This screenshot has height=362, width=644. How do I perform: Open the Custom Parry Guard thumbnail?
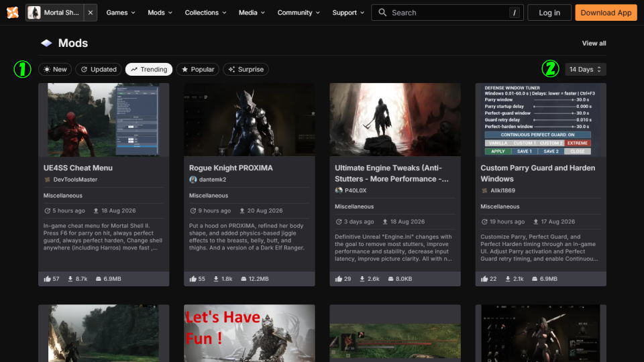pos(541,119)
